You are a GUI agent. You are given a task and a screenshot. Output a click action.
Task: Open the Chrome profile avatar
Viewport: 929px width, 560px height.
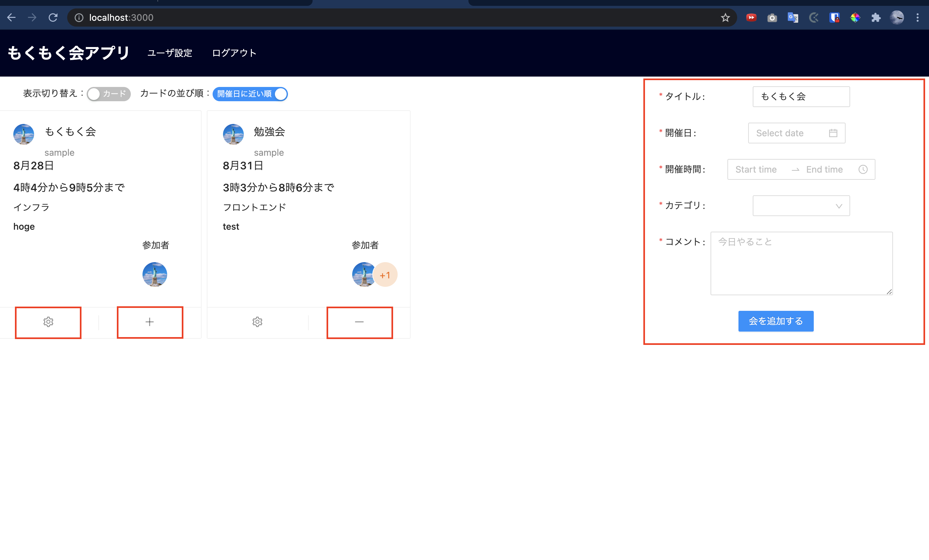pyautogui.click(x=897, y=18)
